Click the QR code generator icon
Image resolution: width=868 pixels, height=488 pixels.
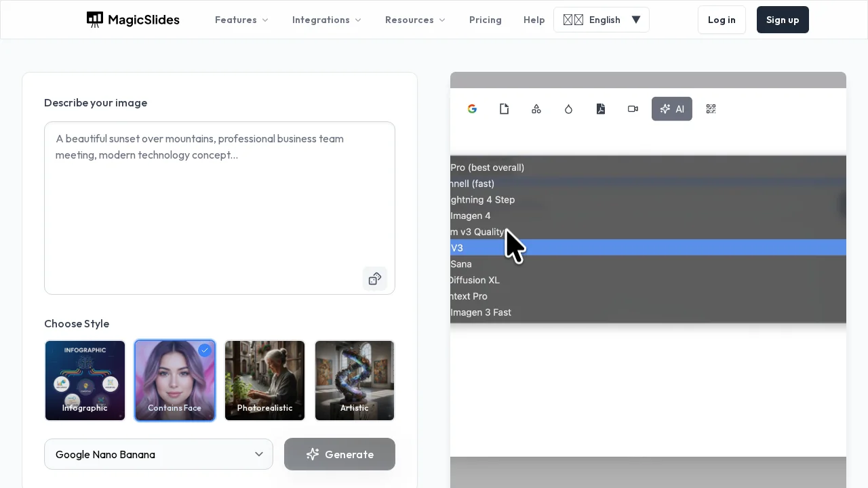point(711,108)
